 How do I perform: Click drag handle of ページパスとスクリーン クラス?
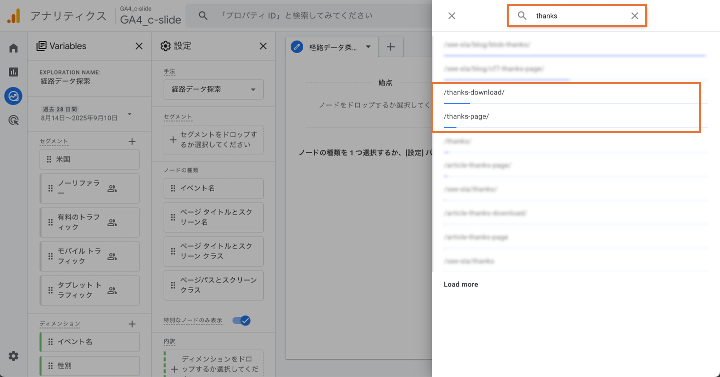173,285
